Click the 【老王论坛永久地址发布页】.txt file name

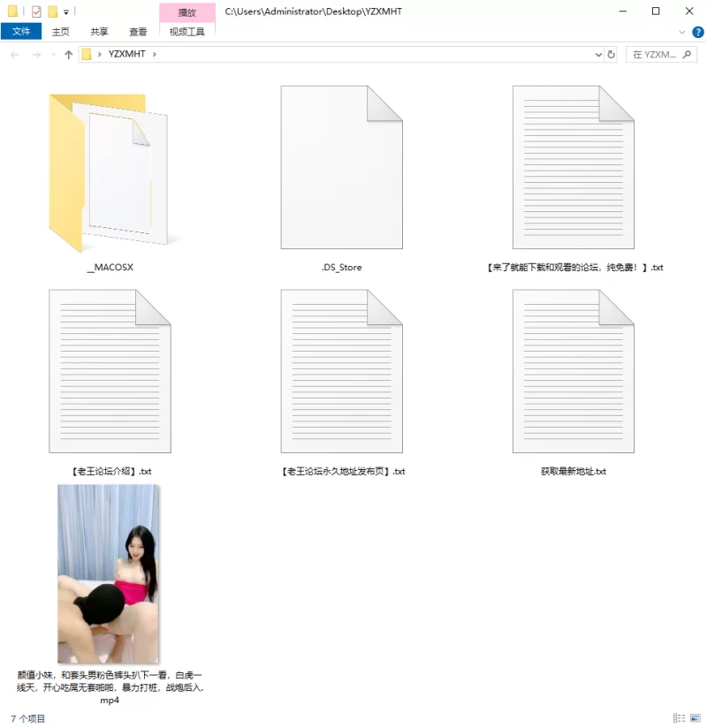click(x=343, y=471)
